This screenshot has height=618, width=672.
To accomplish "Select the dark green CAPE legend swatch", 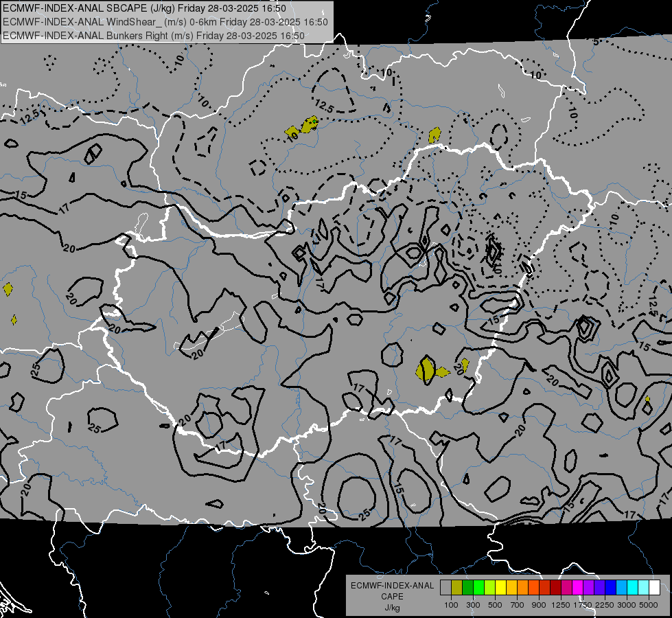I will click(467, 587).
